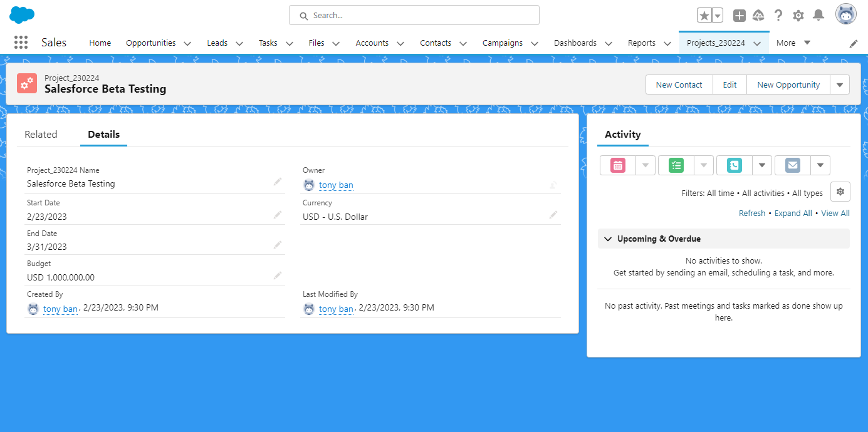This screenshot has height=432, width=868.
Task: Click the Log a Call phone icon
Action: (x=735, y=165)
